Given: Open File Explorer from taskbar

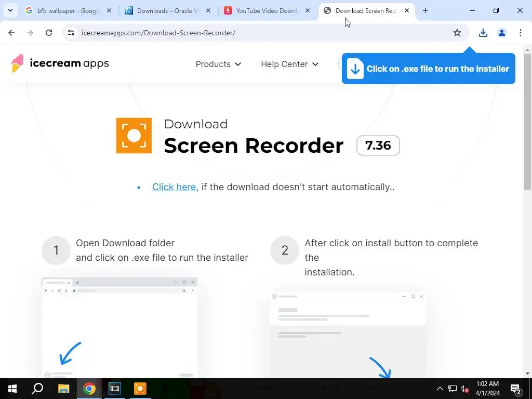Looking at the screenshot, I should coord(63,389).
